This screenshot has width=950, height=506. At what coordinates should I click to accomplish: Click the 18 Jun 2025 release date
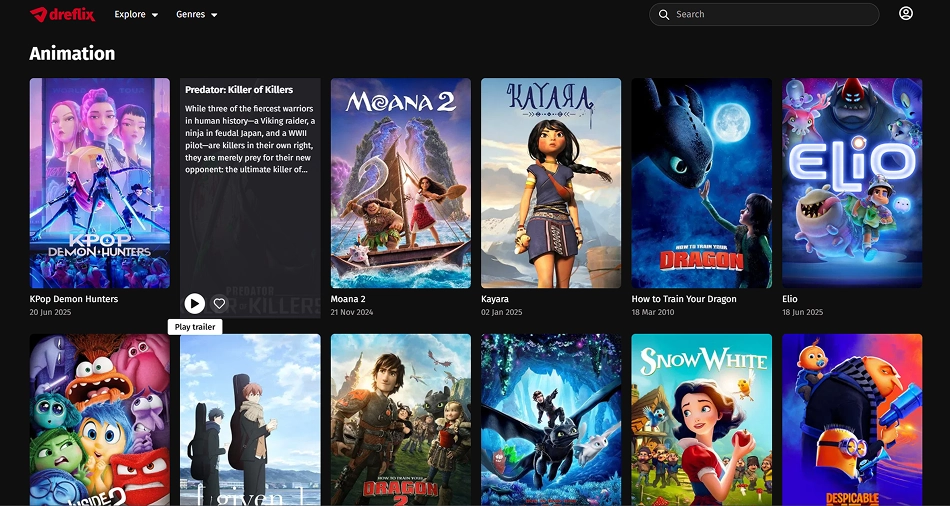pos(803,312)
